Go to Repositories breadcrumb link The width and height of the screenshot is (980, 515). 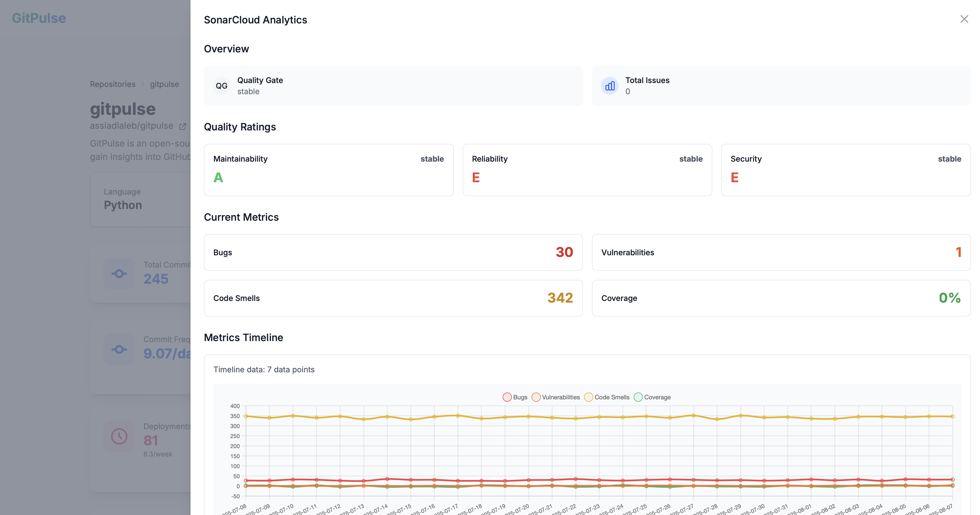[113, 84]
